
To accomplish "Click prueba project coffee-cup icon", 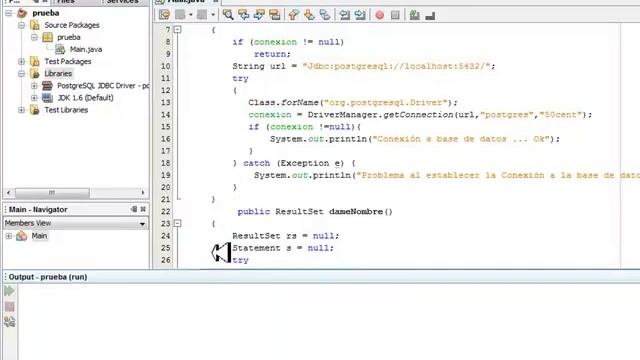I will (22, 13).
